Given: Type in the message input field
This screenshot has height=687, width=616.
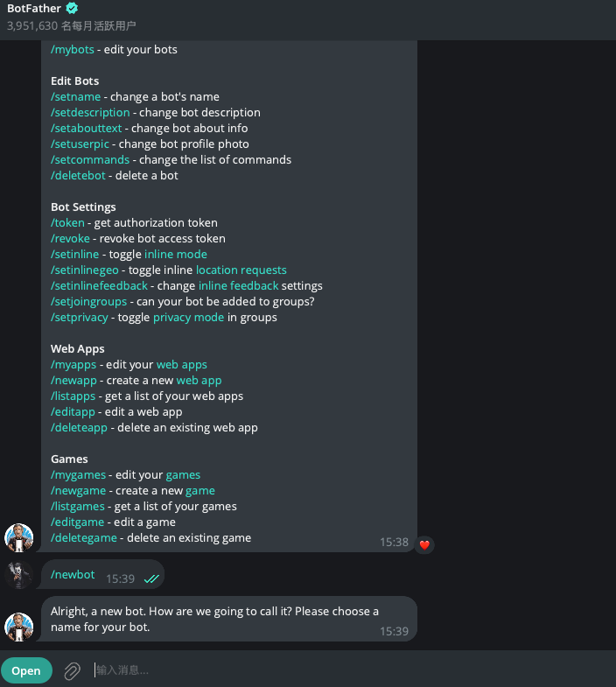Looking at the screenshot, I should tap(350, 670).
